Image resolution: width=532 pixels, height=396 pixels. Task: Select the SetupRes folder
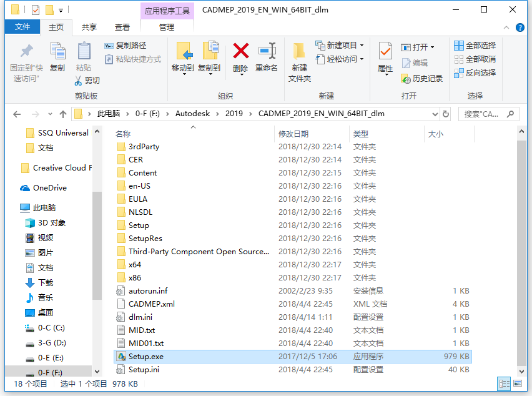(145, 239)
